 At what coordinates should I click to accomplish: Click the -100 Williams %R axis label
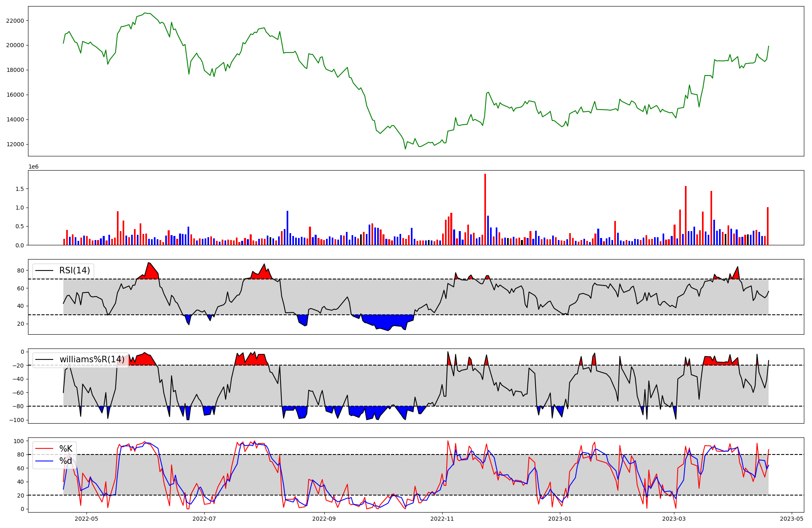click(x=17, y=420)
